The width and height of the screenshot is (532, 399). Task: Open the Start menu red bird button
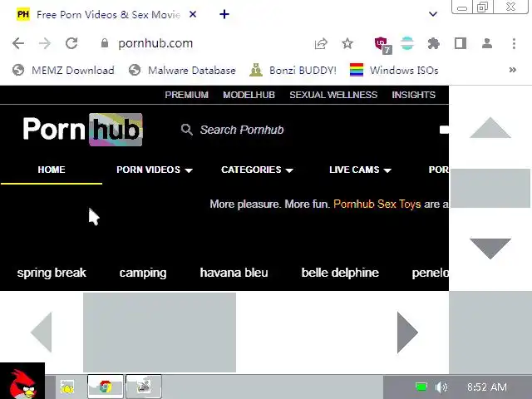22,381
